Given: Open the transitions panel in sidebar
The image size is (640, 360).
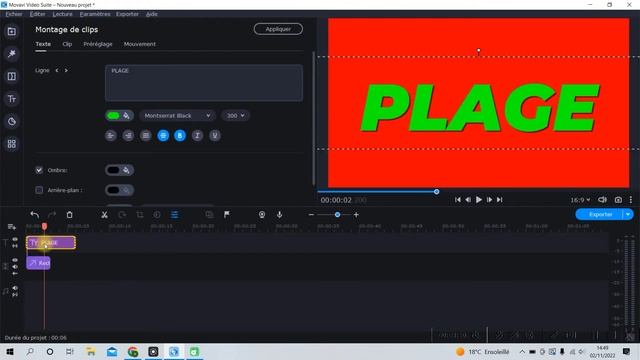Looking at the screenshot, I should (x=11, y=76).
